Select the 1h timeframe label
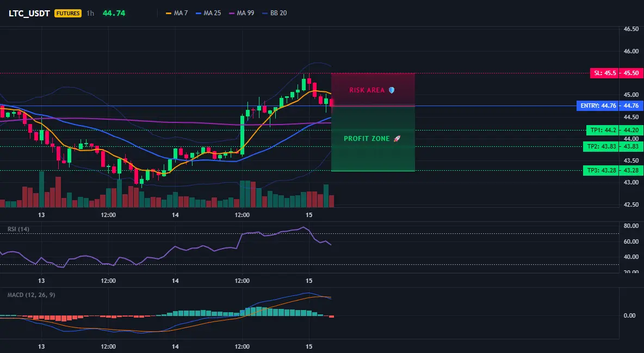The image size is (644, 353). [90, 13]
